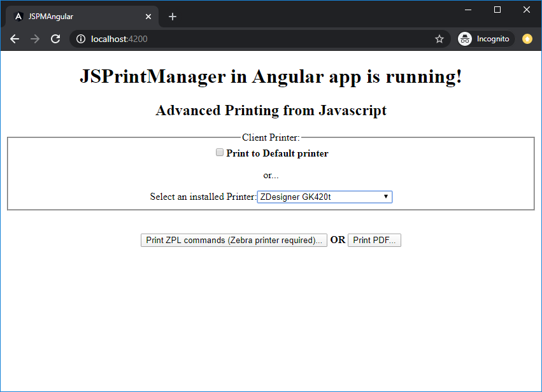This screenshot has width=542, height=392.
Task: Open the installed Printer dropdown
Action: (x=325, y=197)
